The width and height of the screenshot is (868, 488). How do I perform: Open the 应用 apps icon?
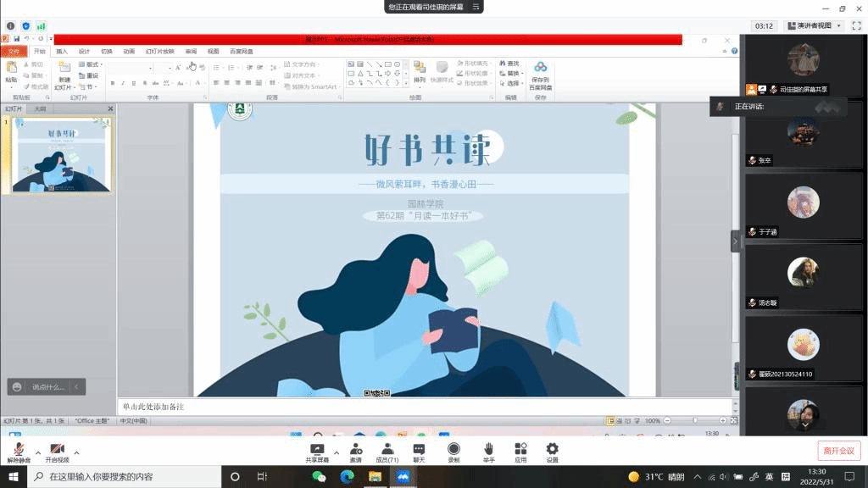click(x=520, y=450)
